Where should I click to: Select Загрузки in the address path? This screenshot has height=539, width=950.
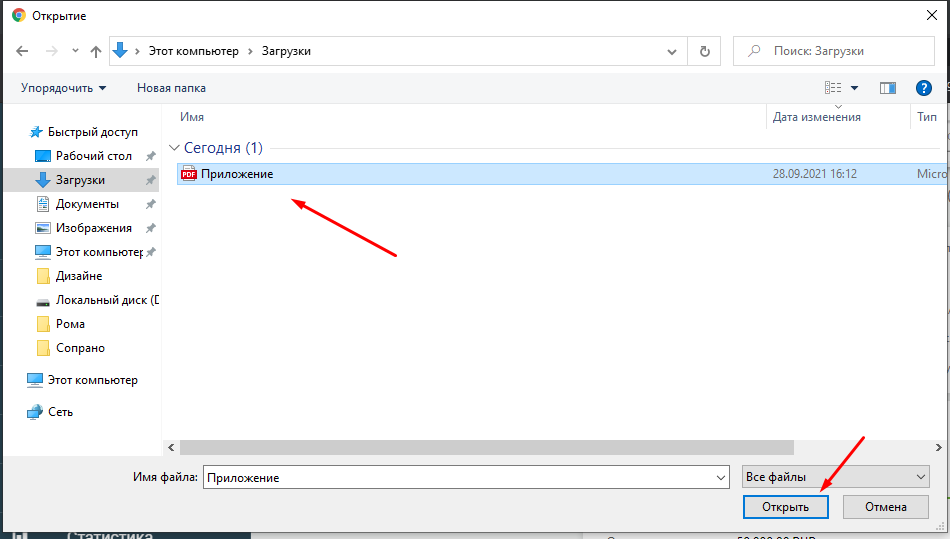tap(286, 51)
